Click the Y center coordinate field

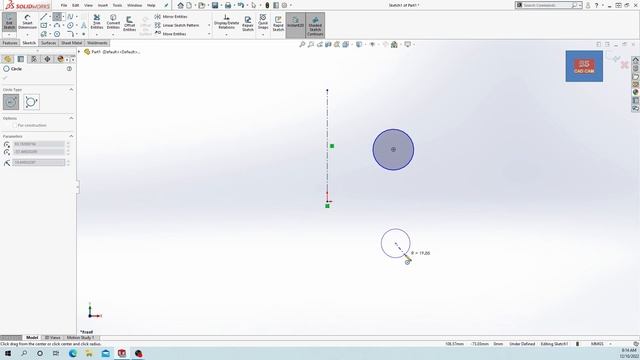pyautogui.click(x=39, y=152)
